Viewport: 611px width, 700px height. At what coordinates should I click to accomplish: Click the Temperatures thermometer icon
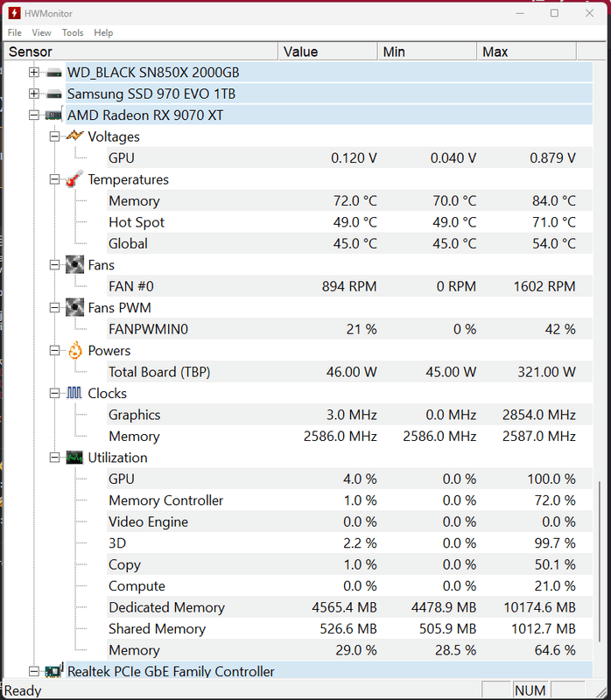[75, 179]
